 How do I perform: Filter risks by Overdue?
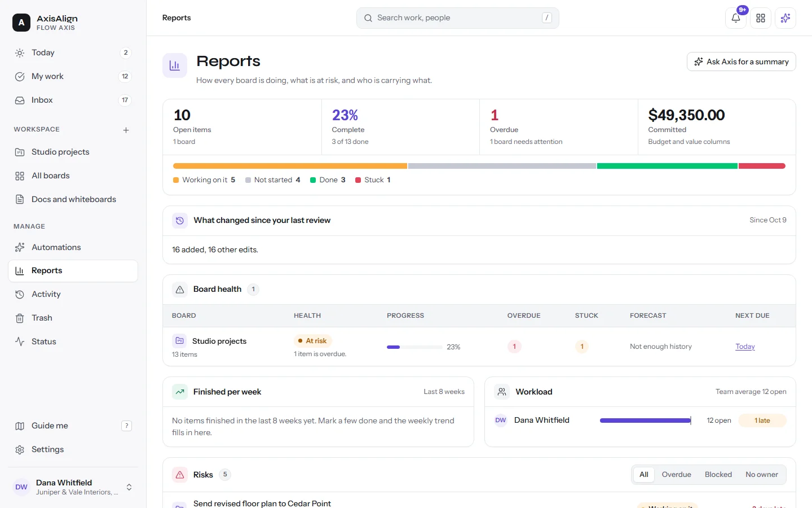(x=676, y=475)
